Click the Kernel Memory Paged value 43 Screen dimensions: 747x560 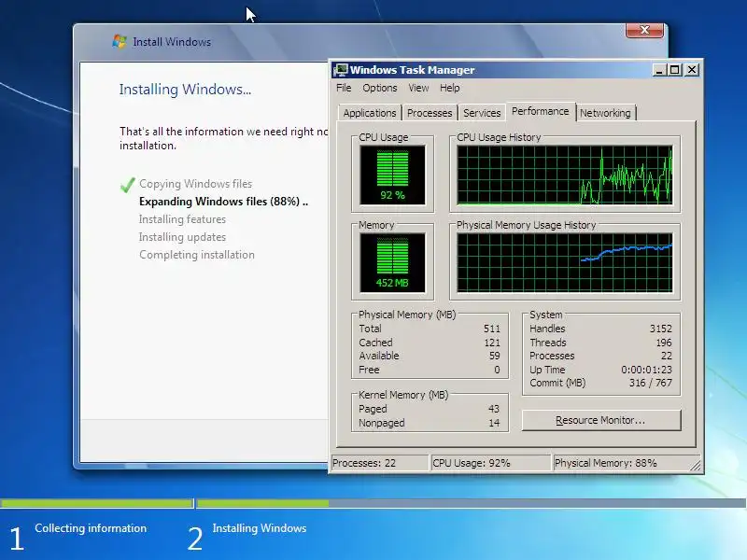[494, 409]
